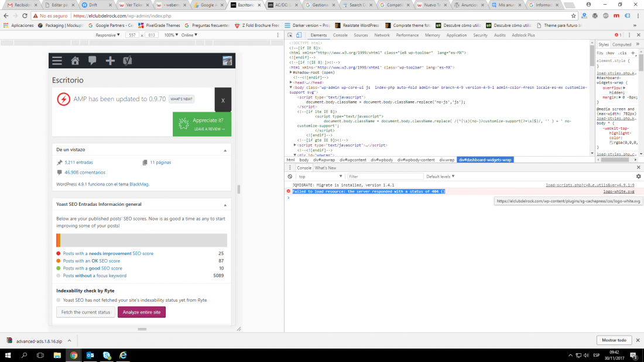Click the AMP lightning bolt logo

pos(64,99)
